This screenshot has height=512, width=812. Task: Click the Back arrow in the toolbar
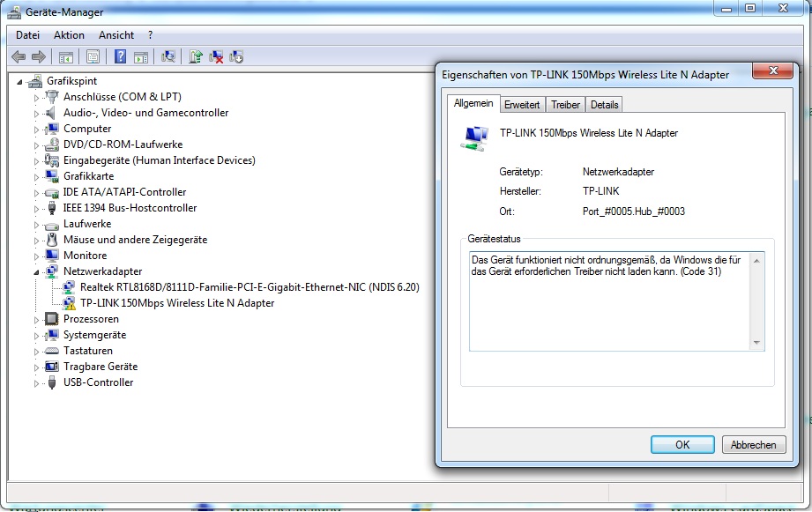coord(19,56)
